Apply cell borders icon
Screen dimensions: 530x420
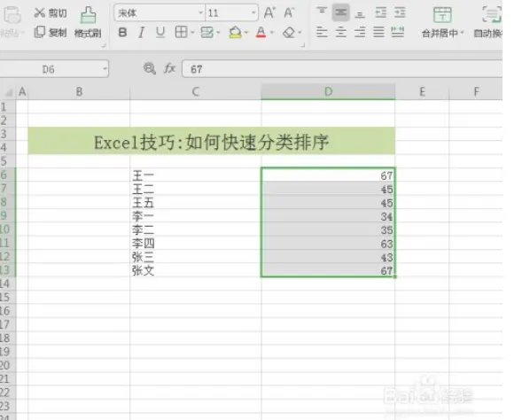[x=181, y=33]
